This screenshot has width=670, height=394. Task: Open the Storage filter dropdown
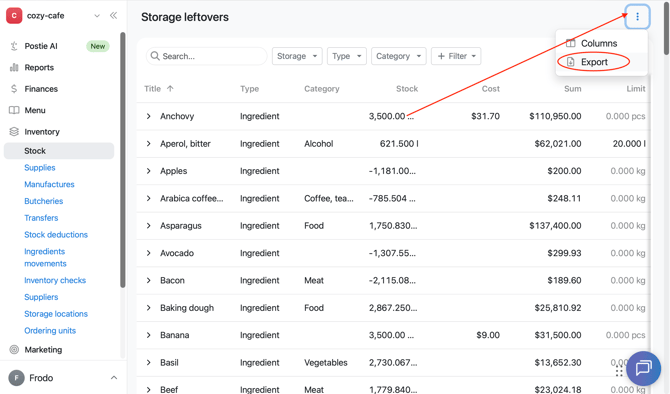297,56
